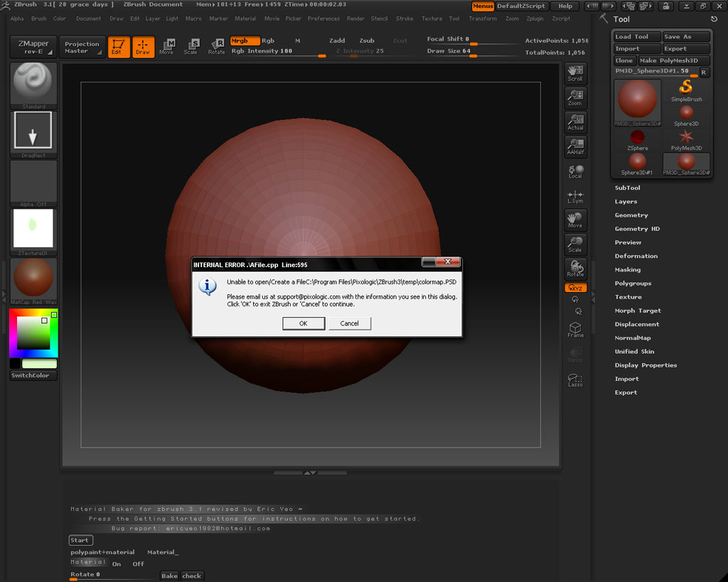Screen dimensions: 728x582
Task: Select the ZSphere tool thumbnail
Action: (x=638, y=138)
